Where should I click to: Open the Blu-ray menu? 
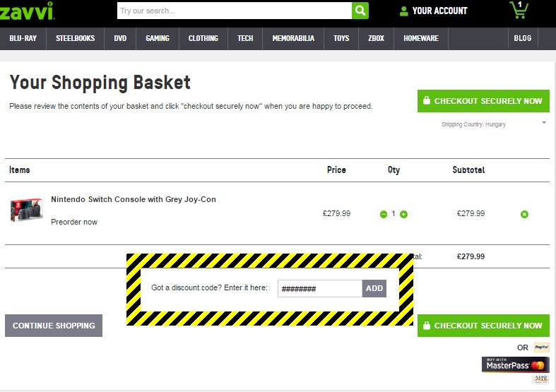point(23,38)
